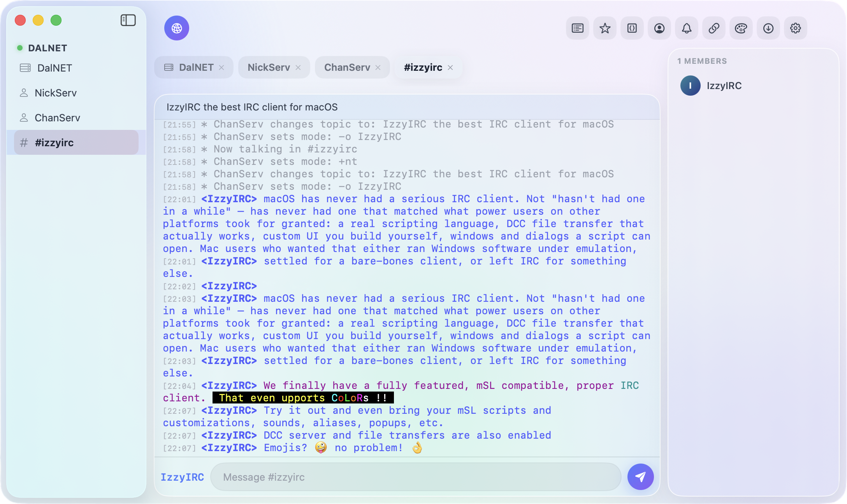847x504 pixels.
Task: Click the IzzyIRC member avatar
Action: tap(691, 86)
